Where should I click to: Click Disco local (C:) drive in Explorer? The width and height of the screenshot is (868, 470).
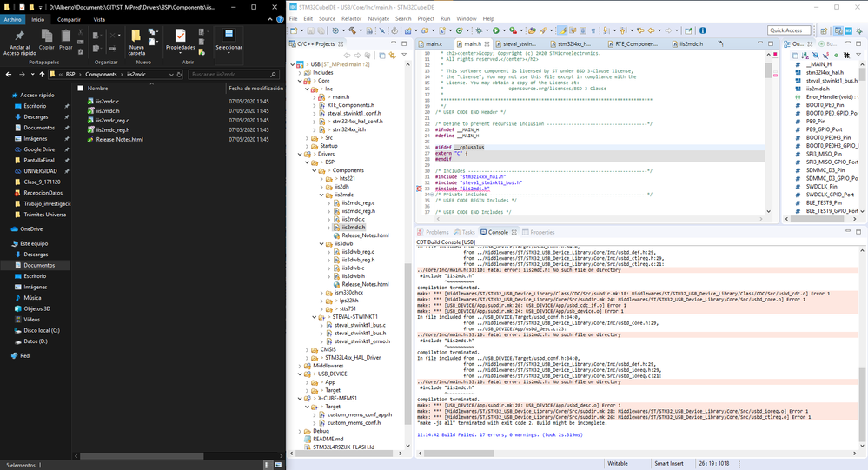pyautogui.click(x=42, y=330)
